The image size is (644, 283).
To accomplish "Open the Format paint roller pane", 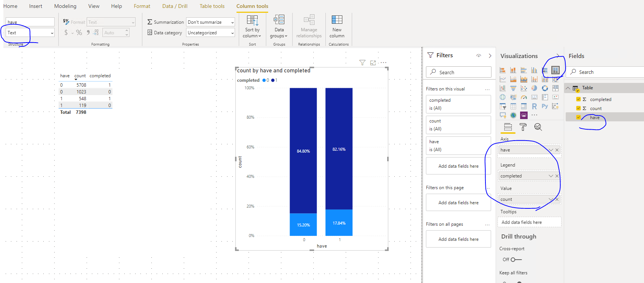I will pos(523,127).
